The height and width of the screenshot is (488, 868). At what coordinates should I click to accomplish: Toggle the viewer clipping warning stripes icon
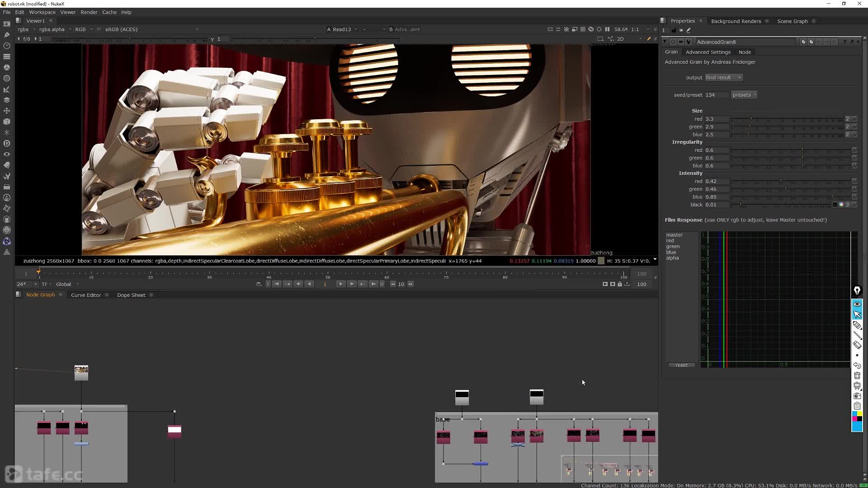click(566, 29)
